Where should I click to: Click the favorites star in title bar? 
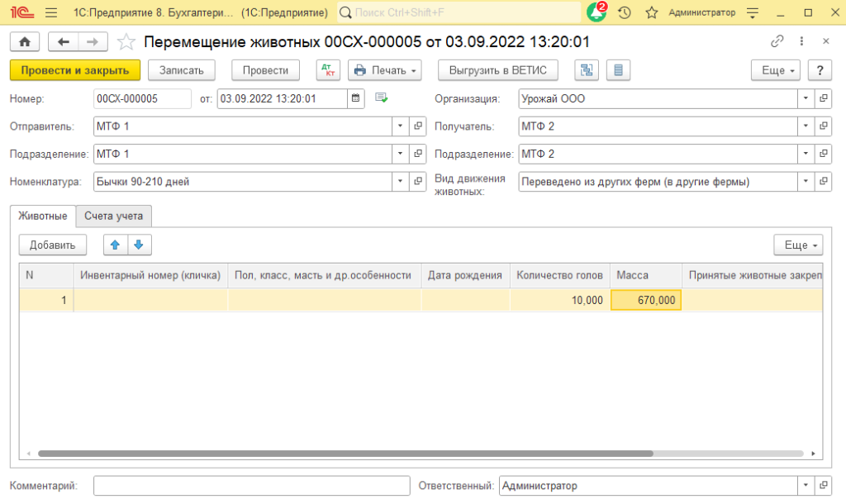pos(651,13)
